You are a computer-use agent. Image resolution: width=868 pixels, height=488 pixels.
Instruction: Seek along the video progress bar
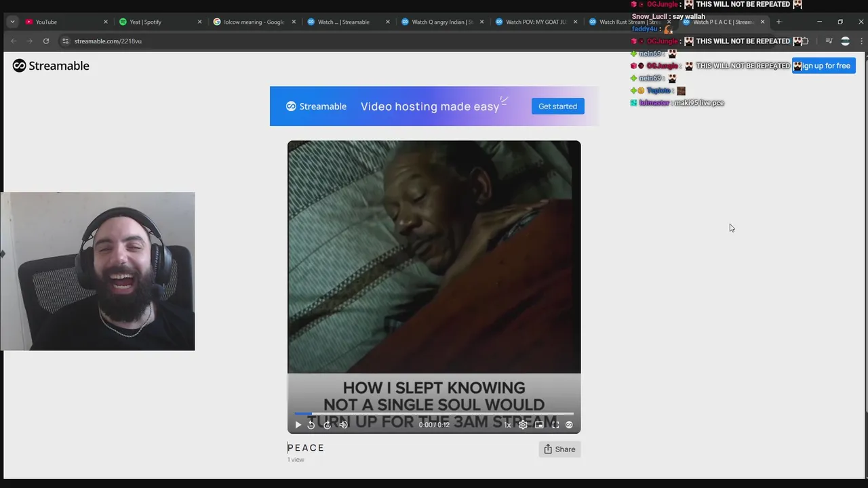[x=434, y=413]
